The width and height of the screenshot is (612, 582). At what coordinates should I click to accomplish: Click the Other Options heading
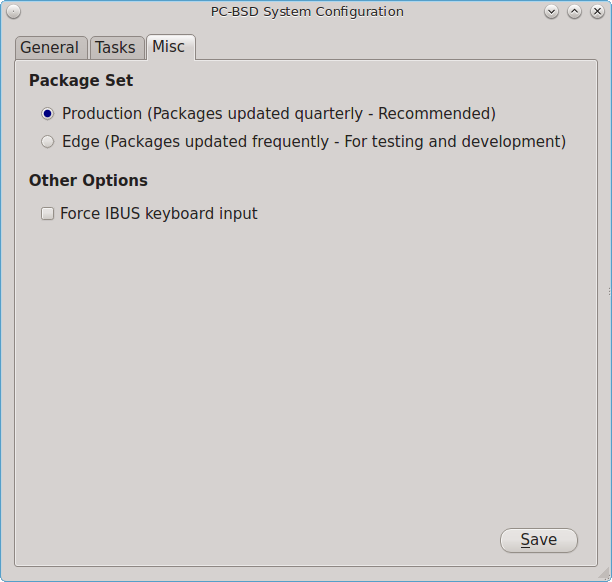tap(88, 181)
